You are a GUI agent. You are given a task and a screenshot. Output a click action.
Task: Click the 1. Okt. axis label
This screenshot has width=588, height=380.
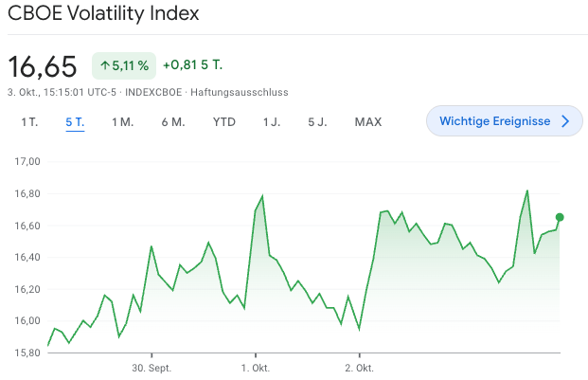click(x=255, y=368)
